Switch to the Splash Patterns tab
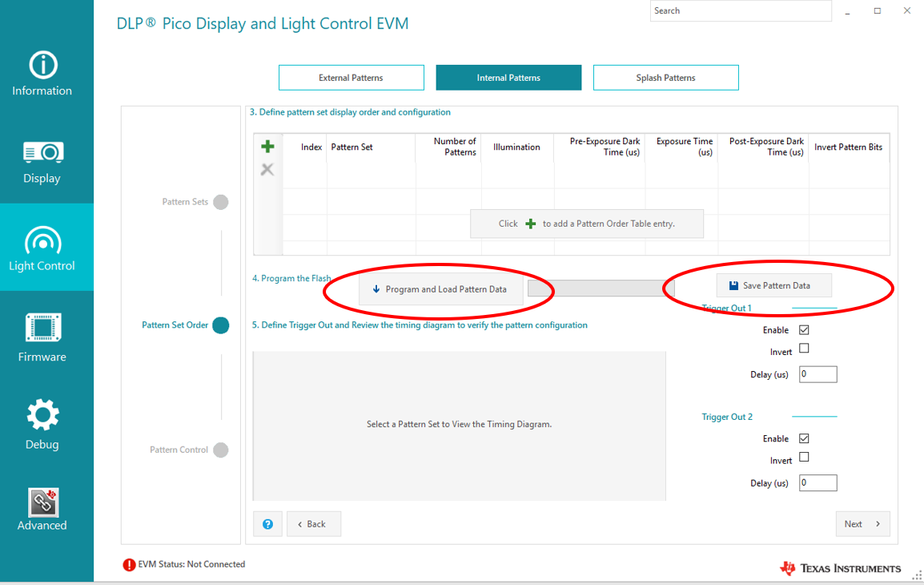The width and height of the screenshot is (924, 585). click(x=666, y=78)
